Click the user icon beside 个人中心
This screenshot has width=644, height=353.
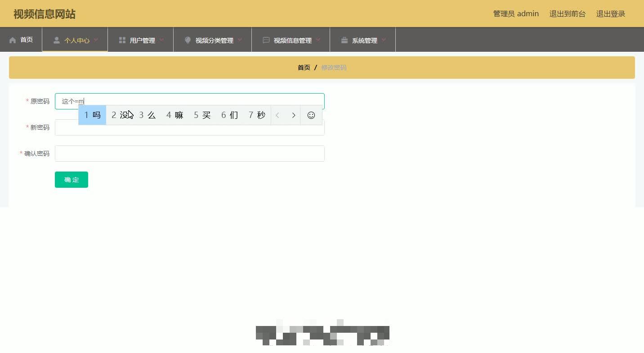pos(57,40)
